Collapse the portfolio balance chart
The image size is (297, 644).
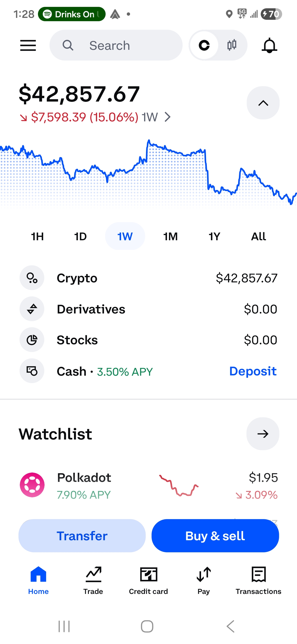[263, 103]
